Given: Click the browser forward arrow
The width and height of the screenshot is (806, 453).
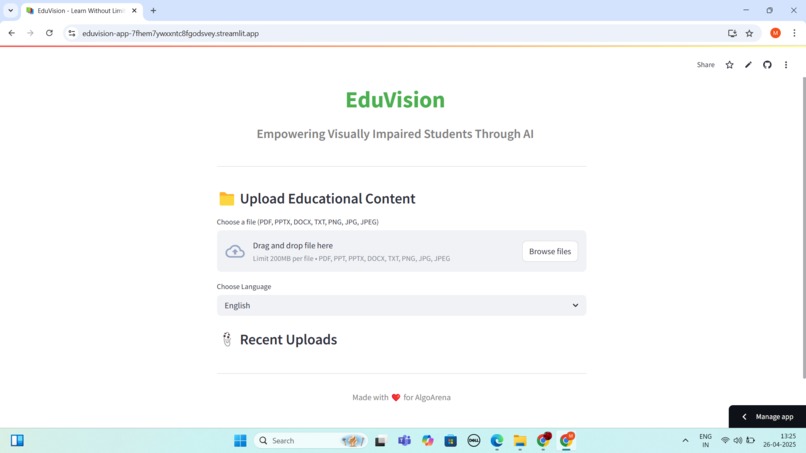Looking at the screenshot, I should click(30, 33).
